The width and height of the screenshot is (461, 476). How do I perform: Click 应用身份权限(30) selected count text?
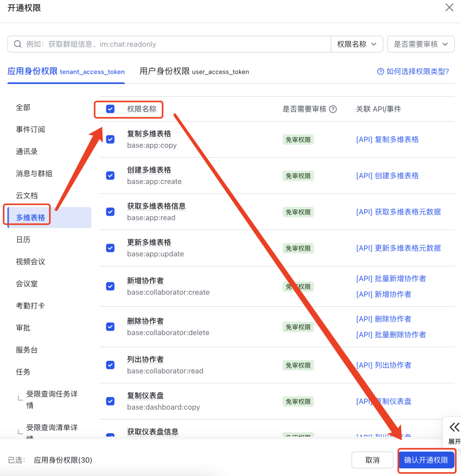tap(63, 460)
